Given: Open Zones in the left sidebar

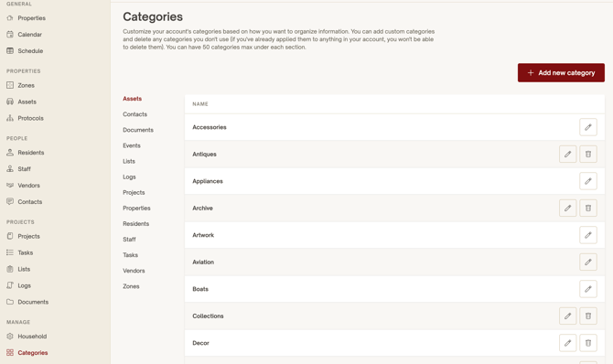Looking at the screenshot, I should click(20, 85).
